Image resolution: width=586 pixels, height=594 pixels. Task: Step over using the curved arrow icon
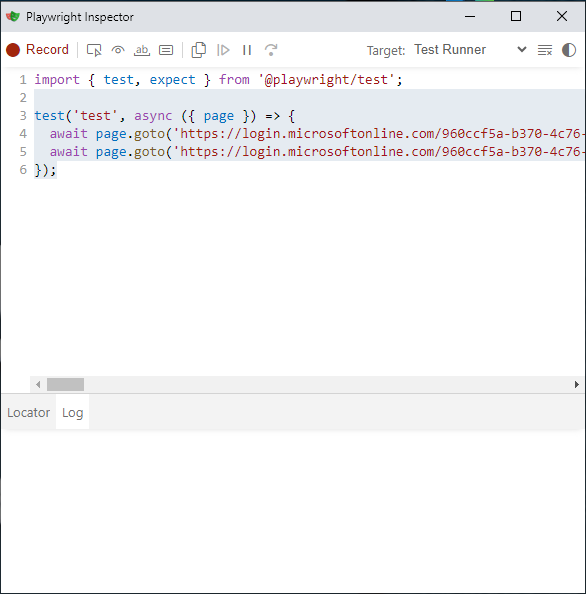[x=271, y=50]
